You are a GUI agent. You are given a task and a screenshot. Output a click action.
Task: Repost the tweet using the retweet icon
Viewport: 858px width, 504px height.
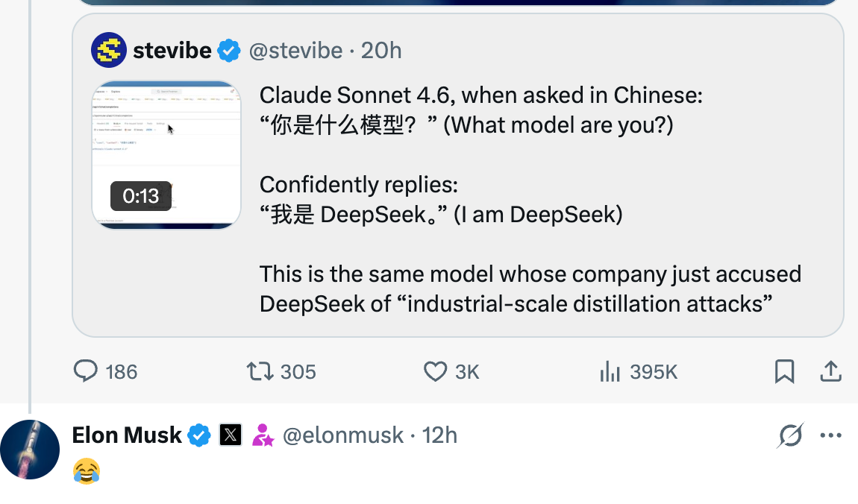pos(258,371)
